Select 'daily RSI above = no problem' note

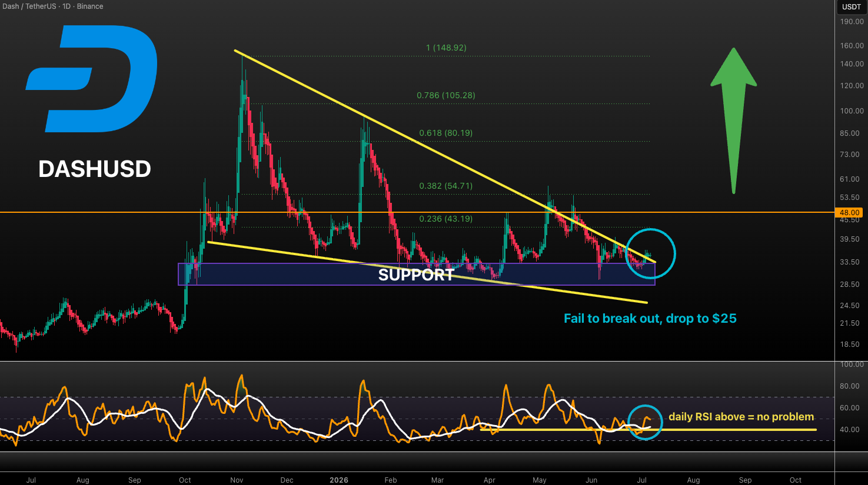point(741,417)
